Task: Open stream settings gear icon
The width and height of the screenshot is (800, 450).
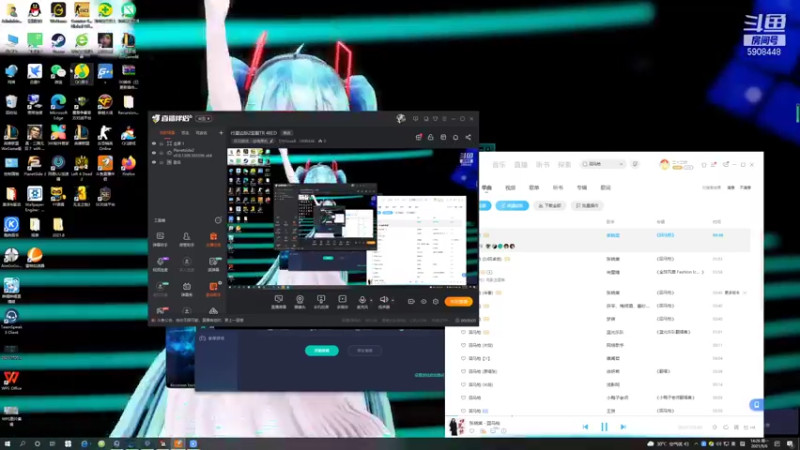Action: tap(436, 302)
